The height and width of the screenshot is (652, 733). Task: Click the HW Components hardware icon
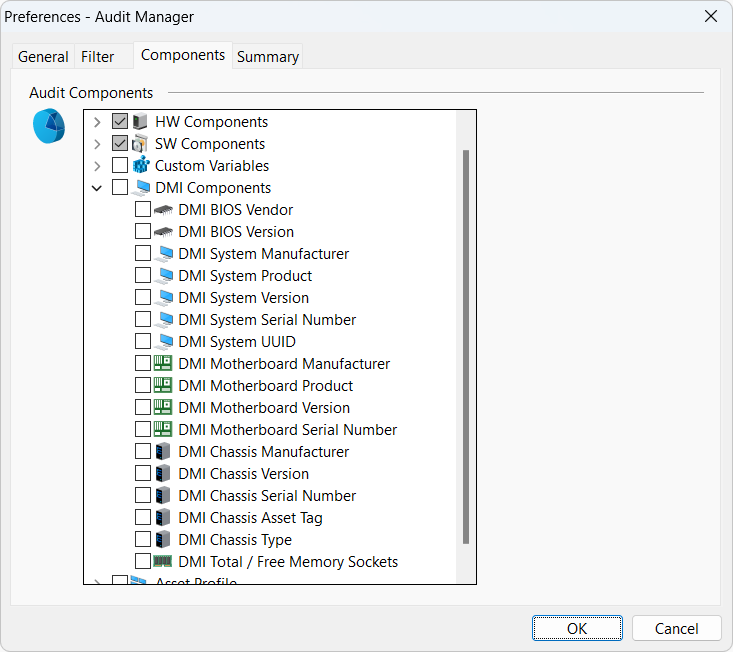140,122
